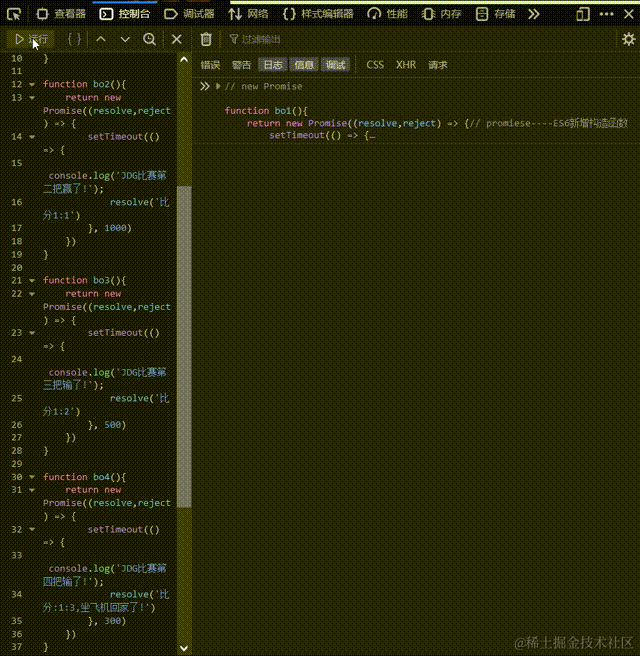This screenshot has height=656, width=640.
Task: Click 'function bo1(){' in console output
Action: [266, 110]
